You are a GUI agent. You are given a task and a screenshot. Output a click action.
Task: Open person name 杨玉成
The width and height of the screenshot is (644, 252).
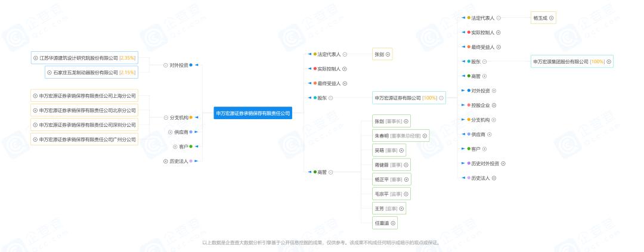540,18
